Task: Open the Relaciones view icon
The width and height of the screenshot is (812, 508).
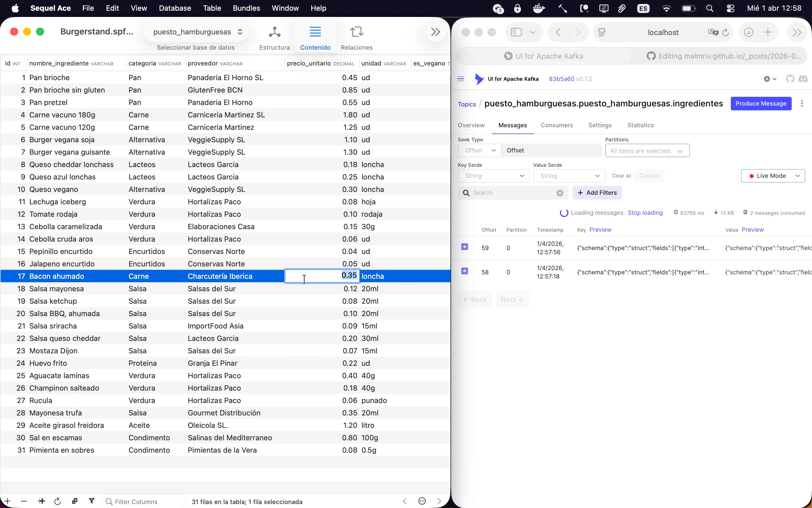Action: pyautogui.click(x=356, y=32)
